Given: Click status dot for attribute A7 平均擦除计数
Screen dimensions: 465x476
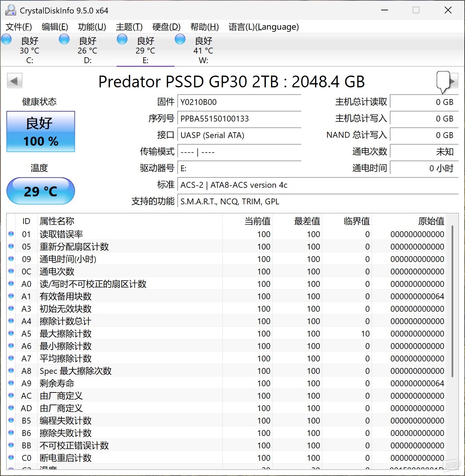Looking at the screenshot, I should pyautogui.click(x=11, y=358).
